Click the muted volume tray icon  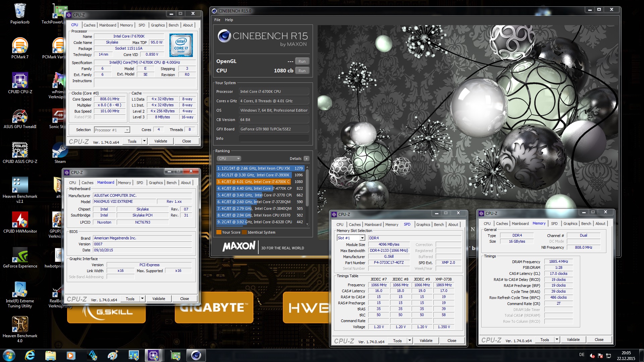(x=592, y=356)
